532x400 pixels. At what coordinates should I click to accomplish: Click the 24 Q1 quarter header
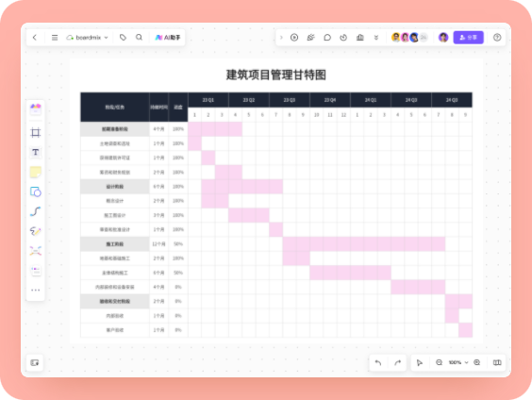click(x=371, y=100)
